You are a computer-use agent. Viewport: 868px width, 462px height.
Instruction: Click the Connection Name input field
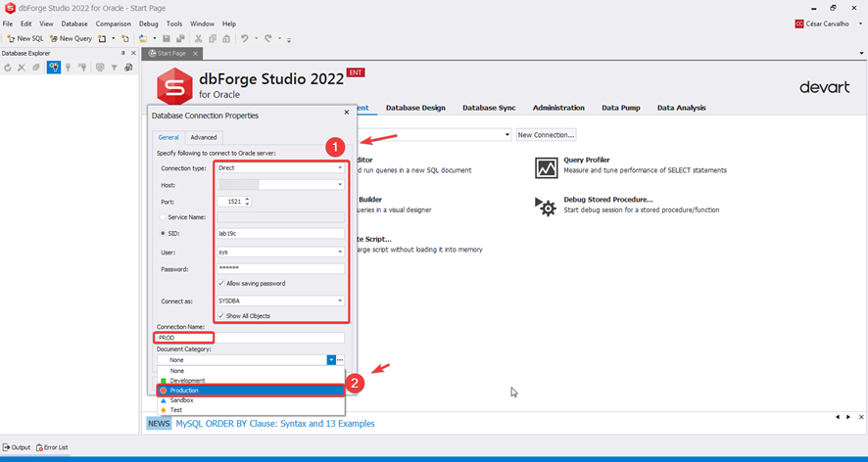pyautogui.click(x=250, y=338)
